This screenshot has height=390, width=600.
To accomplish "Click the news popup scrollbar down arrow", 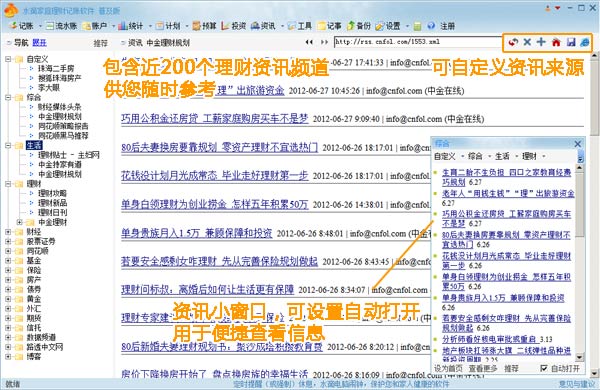I will point(580,357).
